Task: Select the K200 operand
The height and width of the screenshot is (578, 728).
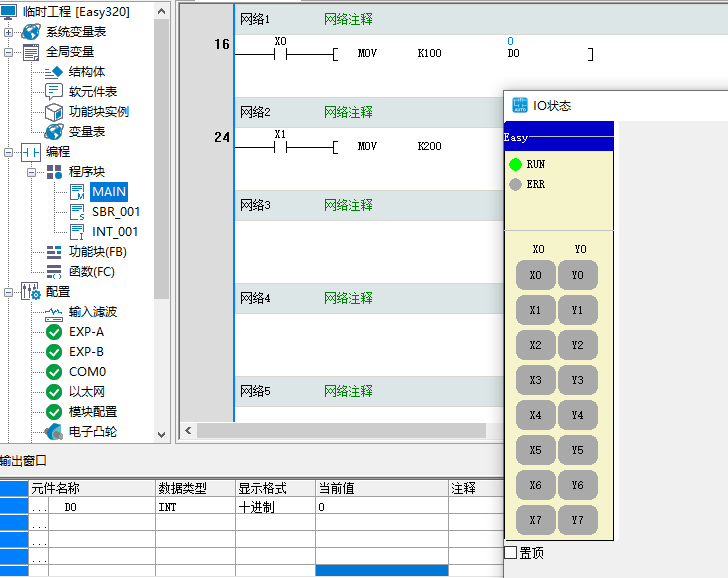Action: click(x=429, y=146)
